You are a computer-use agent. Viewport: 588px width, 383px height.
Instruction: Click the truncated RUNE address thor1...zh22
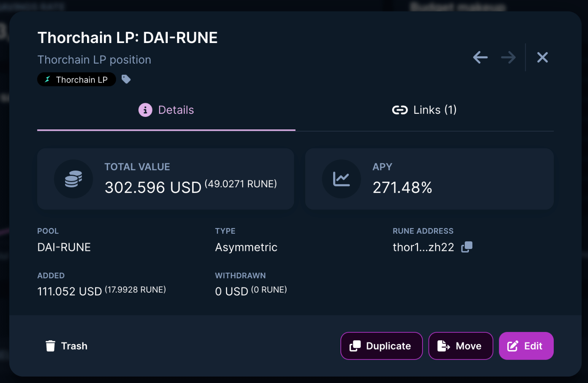tap(423, 247)
